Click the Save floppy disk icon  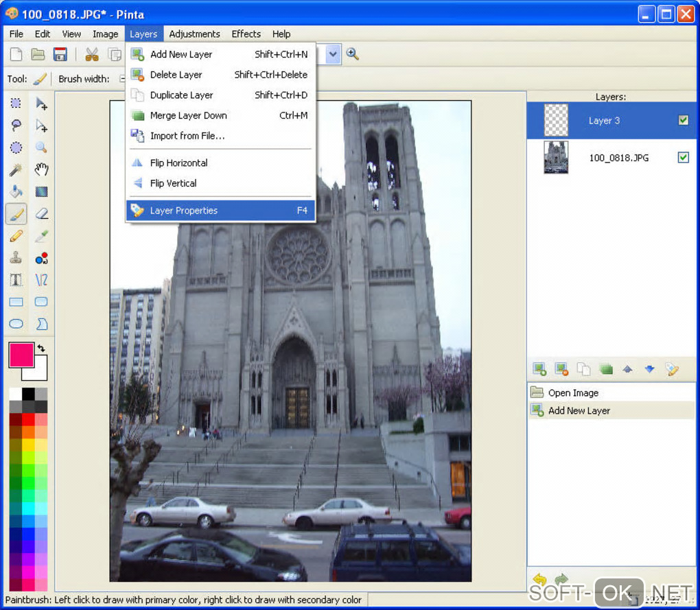tap(60, 55)
